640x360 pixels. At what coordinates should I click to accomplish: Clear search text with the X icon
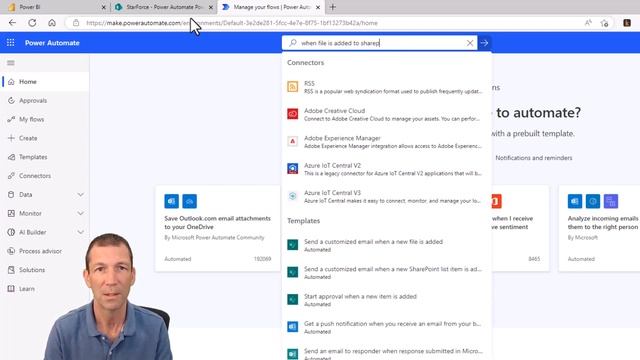tap(470, 43)
